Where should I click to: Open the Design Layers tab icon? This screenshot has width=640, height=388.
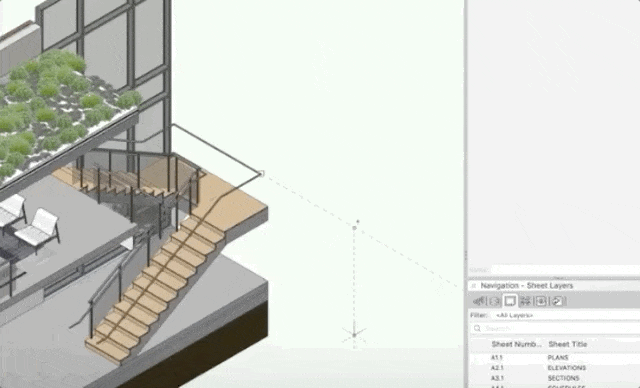coord(495,302)
